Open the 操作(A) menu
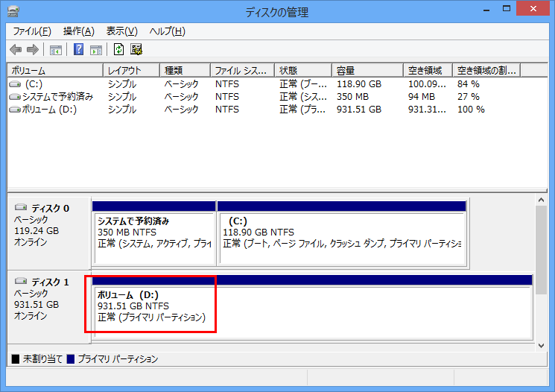The width and height of the screenshot is (555, 392). [x=79, y=31]
